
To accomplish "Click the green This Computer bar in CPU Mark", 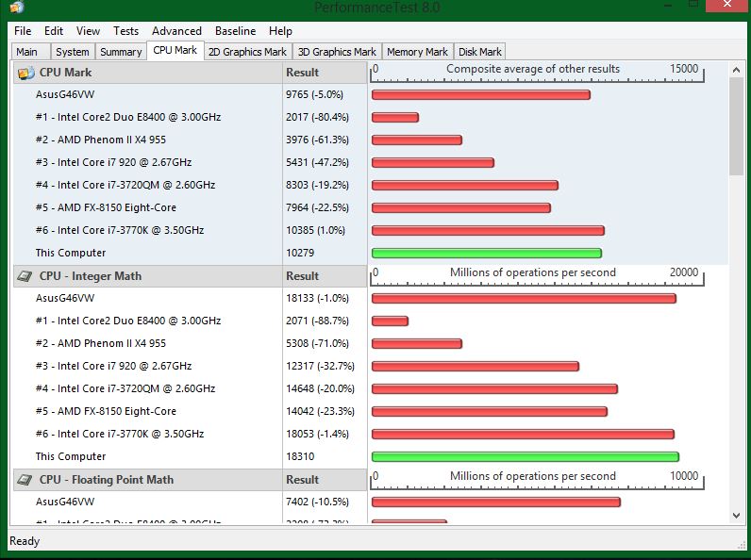I will 487,254.
